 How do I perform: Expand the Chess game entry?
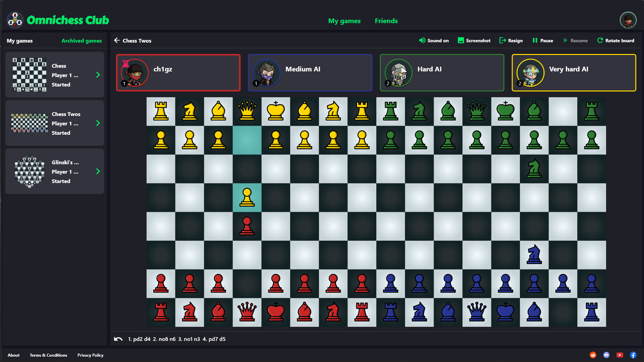[98, 75]
